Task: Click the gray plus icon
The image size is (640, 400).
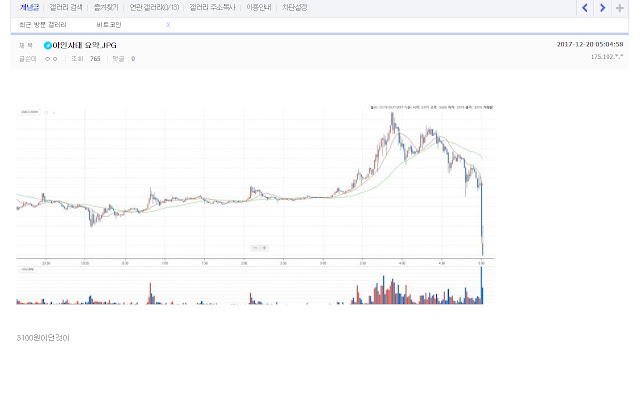Action: (620, 8)
